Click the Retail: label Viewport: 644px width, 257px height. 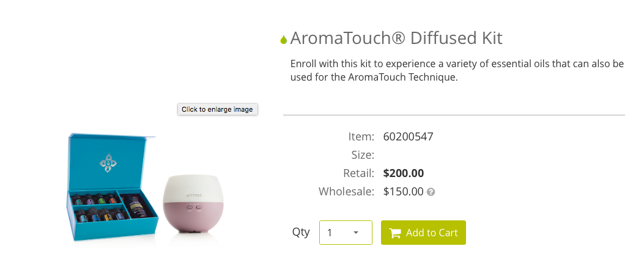pyautogui.click(x=358, y=173)
